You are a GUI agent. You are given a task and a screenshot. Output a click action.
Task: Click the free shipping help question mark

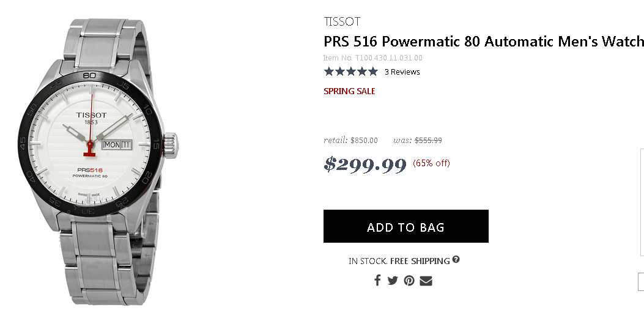click(456, 260)
